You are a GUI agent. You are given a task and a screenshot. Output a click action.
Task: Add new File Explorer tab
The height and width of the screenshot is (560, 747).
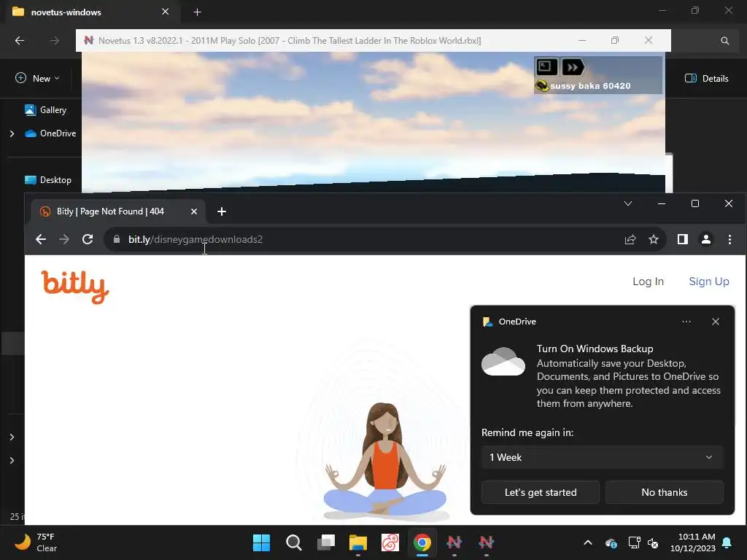(x=197, y=12)
